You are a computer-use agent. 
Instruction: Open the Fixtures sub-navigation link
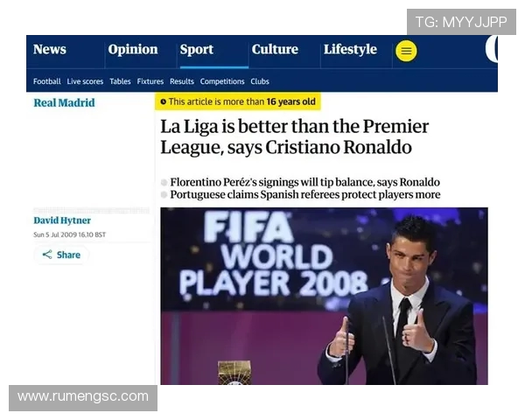point(150,81)
